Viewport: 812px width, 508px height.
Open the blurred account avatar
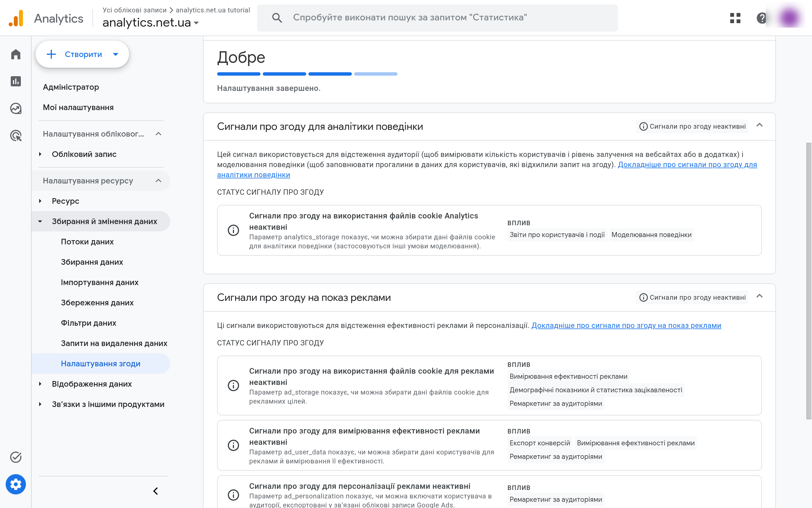(789, 18)
